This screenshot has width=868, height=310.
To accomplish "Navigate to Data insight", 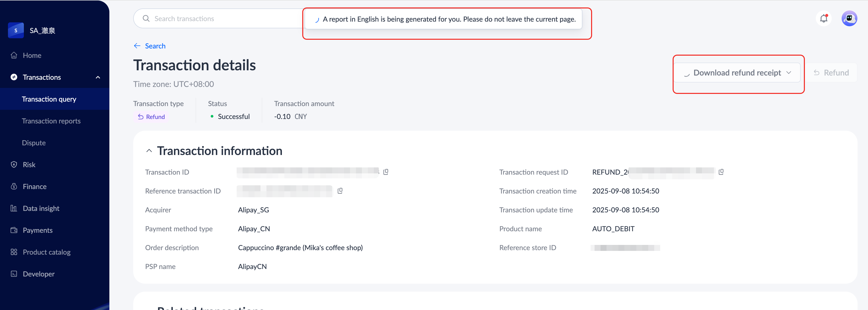I will [41, 208].
